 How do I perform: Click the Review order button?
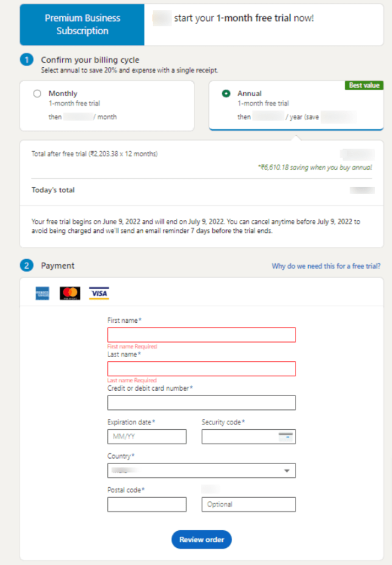tap(202, 540)
